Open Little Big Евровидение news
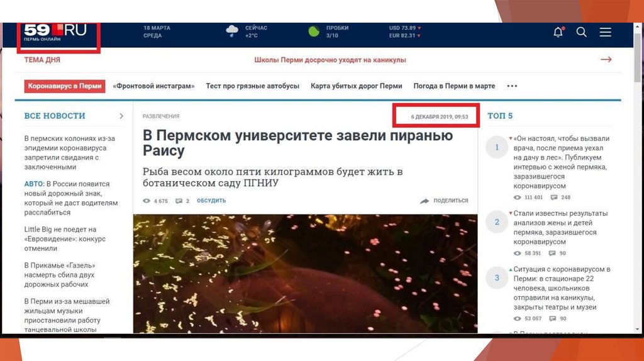The image size is (644, 361). (65, 238)
